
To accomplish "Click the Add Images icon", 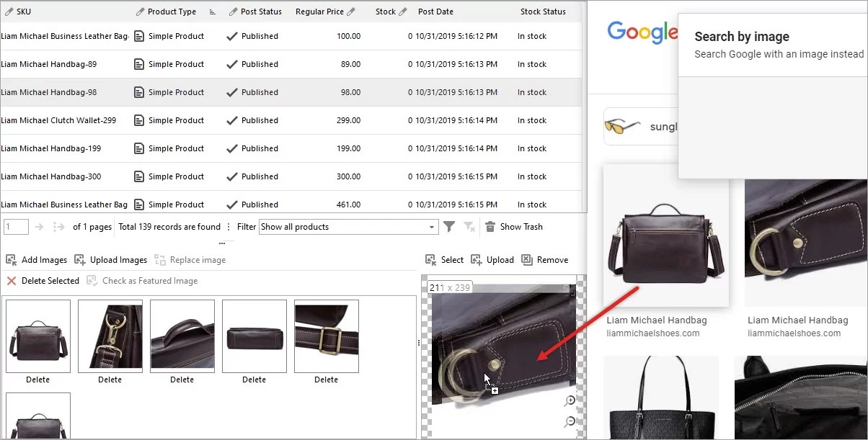I will pyautogui.click(x=12, y=259).
